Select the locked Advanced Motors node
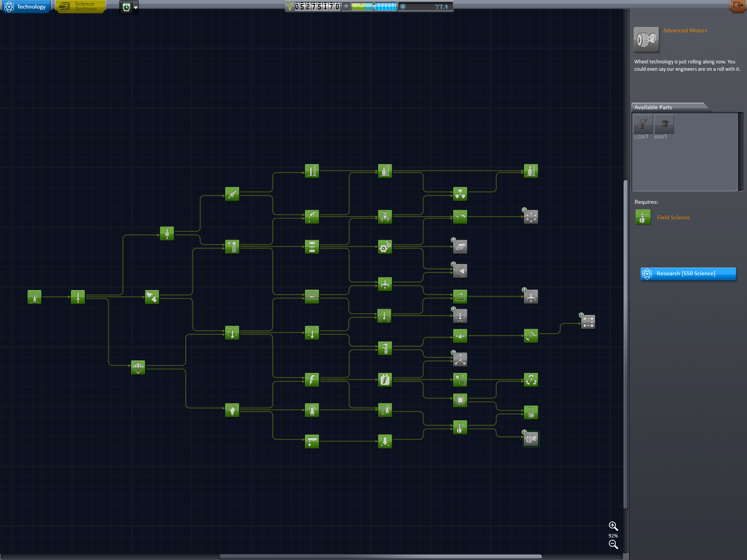The image size is (747, 560). 531,439
